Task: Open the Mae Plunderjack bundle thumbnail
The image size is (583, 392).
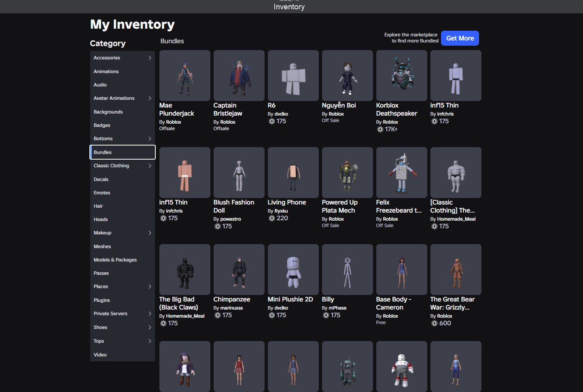Action: [185, 76]
